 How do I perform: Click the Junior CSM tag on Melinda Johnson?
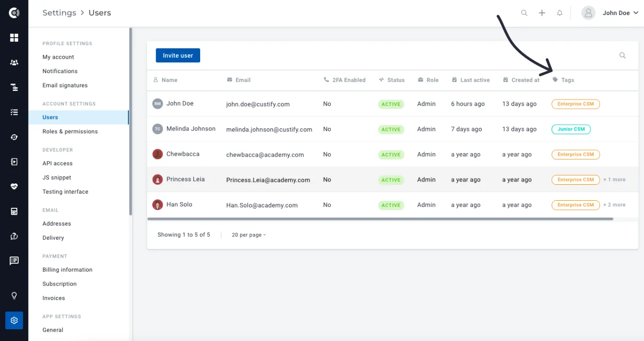pyautogui.click(x=571, y=129)
